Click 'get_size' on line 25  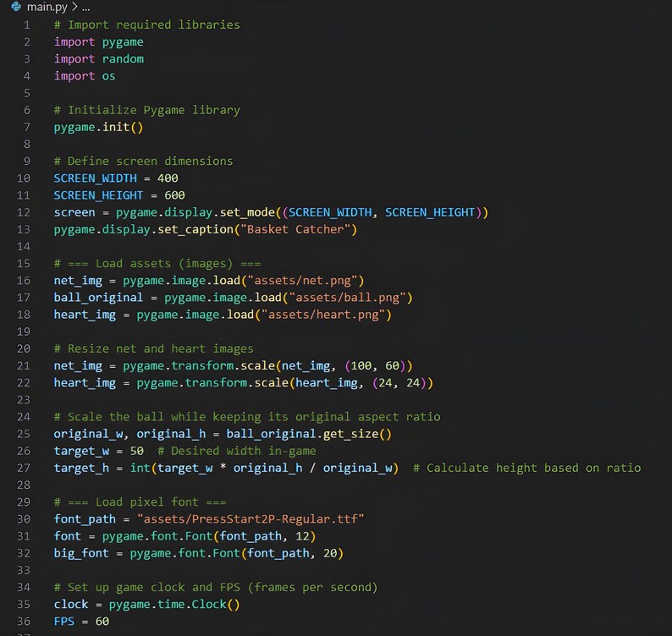(x=350, y=434)
